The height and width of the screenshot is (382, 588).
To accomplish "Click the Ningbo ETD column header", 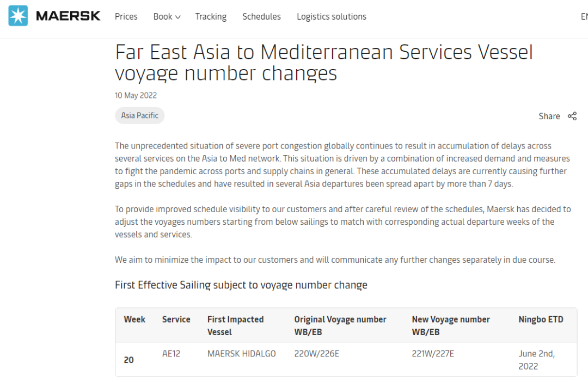I will (541, 319).
